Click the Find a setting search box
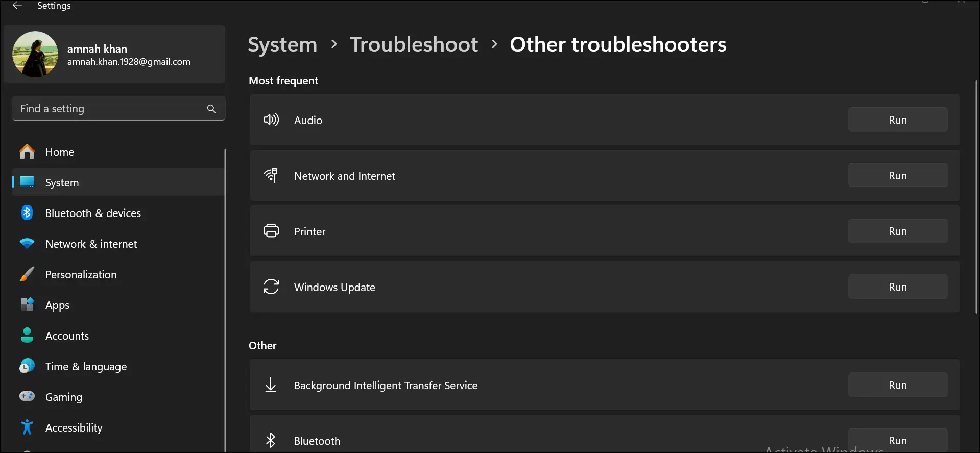This screenshot has width=980, height=453. point(118,108)
